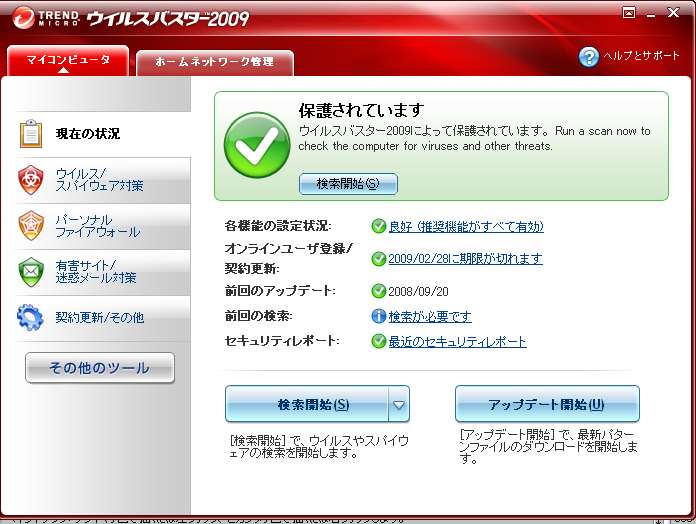Screen dimensions: 696x524
Task: Click the Trend Micro logo icon
Action: tap(23, 18)
